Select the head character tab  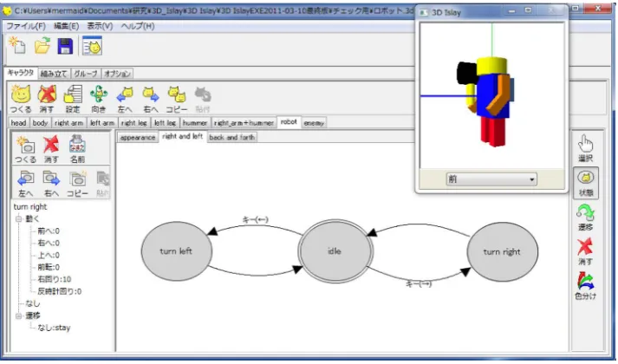tap(18, 123)
